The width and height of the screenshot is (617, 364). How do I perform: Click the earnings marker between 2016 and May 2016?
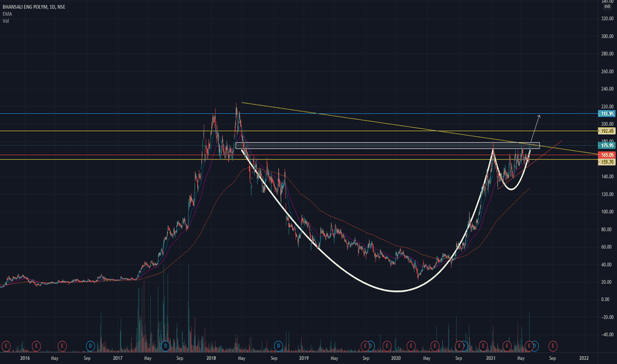coord(36,346)
